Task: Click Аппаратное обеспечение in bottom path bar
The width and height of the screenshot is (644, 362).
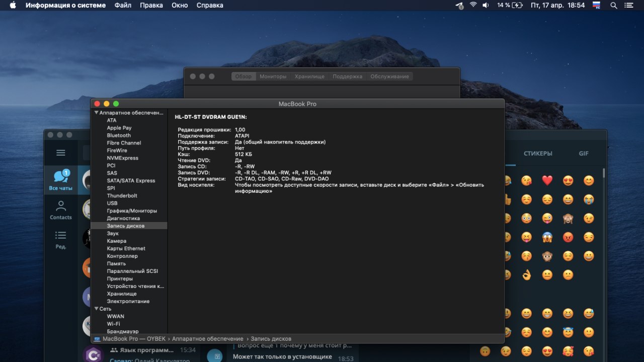Action: coord(207,339)
